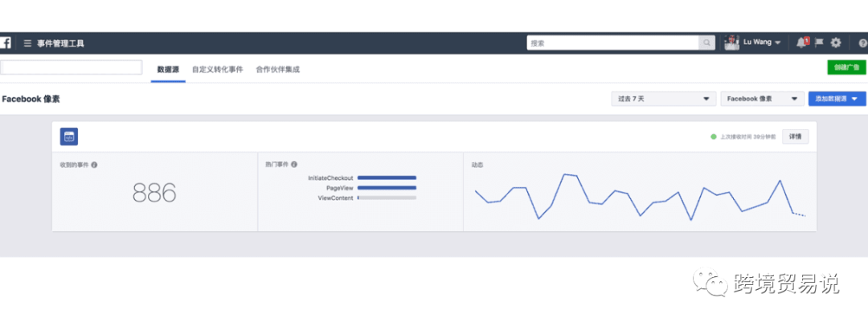Click the ViewContent event bar
This screenshot has height=322, width=868.
[x=387, y=198]
